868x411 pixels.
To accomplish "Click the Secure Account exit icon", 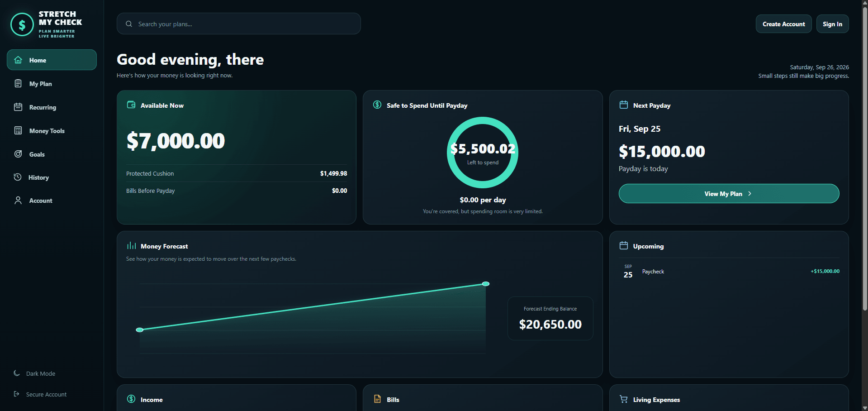I will (x=17, y=394).
